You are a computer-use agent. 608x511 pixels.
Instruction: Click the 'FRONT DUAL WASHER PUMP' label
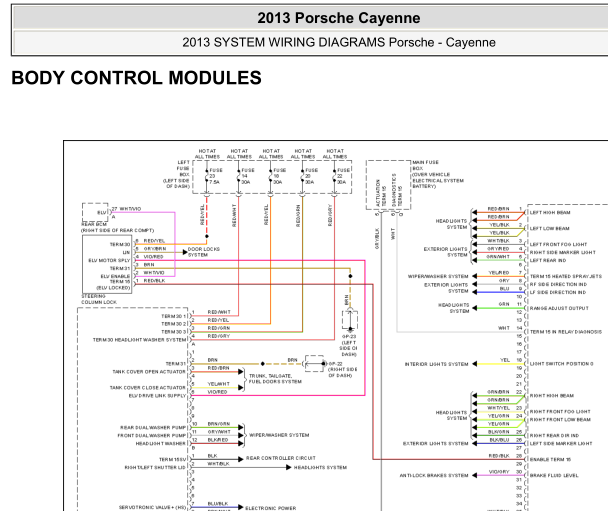[x=152, y=435]
